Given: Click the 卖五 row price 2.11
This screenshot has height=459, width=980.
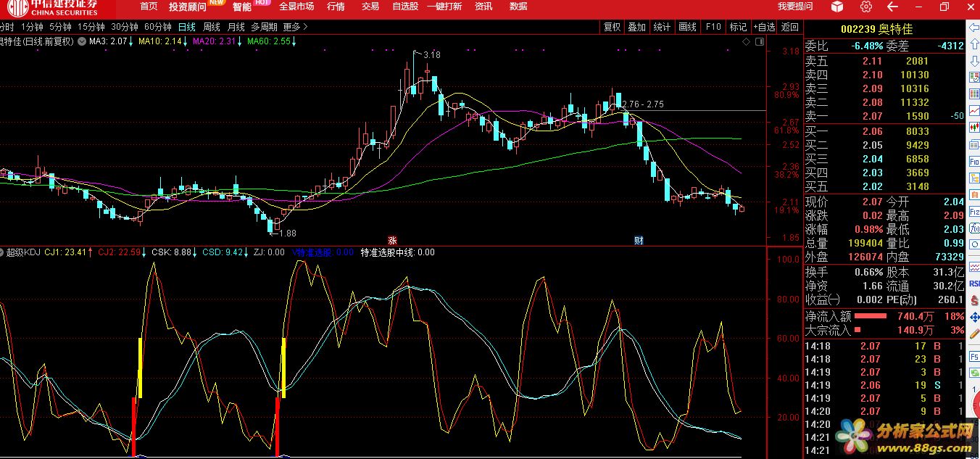Looking at the screenshot, I should pyautogui.click(x=873, y=62).
